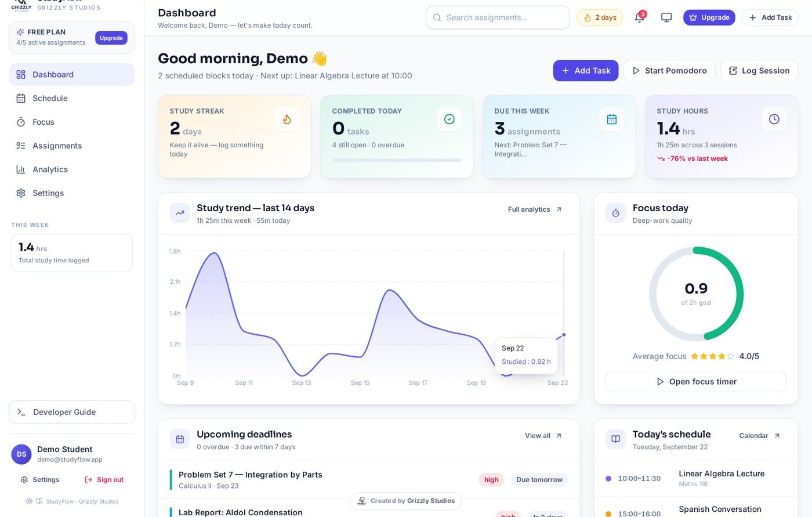Click the blue Add Task button under the greeting
Image resolution: width=812 pixels, height=517 pixels.
coord(586,71)
